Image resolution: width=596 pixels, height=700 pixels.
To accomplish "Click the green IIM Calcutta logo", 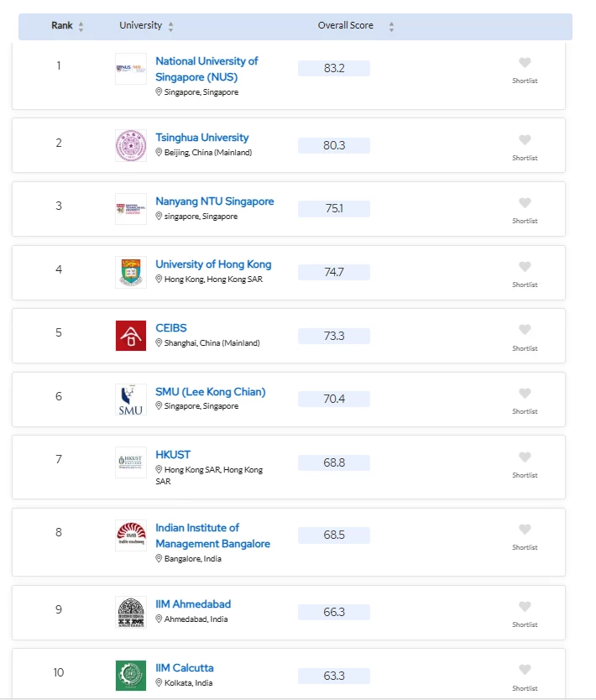I will pyautogui.click(x=131, y=676).
